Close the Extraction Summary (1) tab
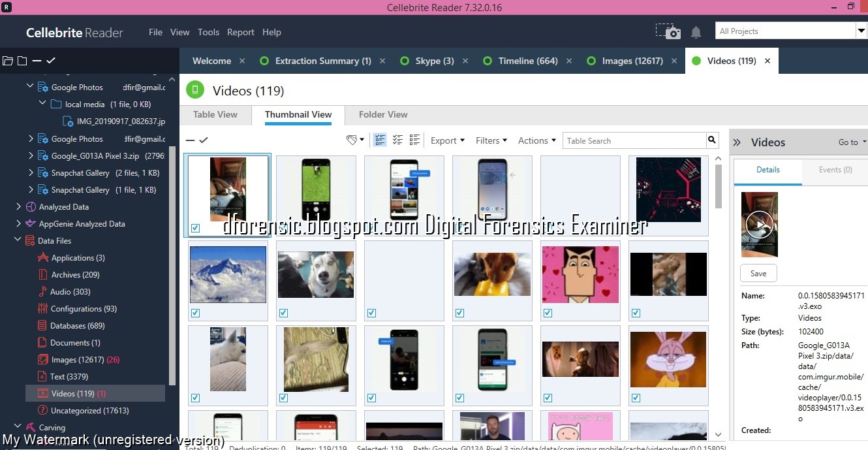This screenshot has width=868, height=450. (382, 61)
